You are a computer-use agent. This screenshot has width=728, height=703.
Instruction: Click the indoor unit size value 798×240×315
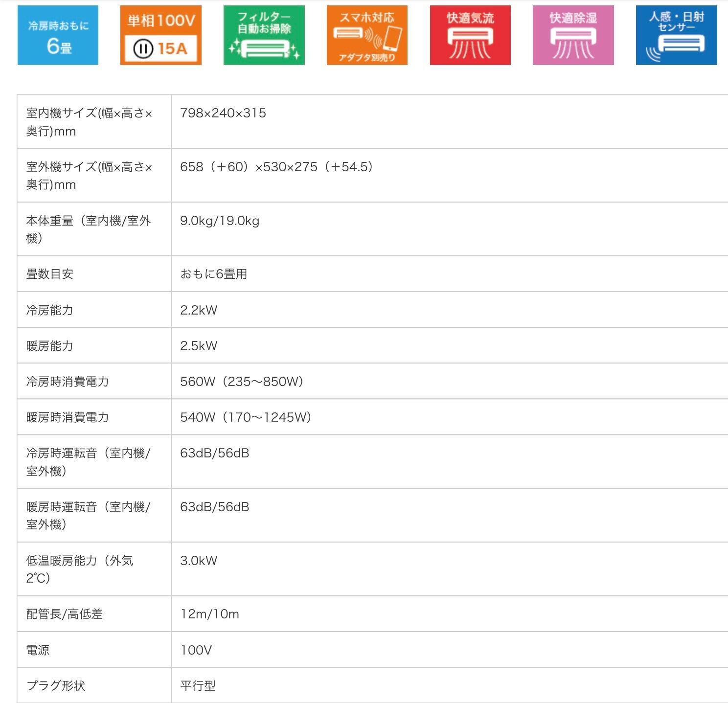pyautogui.click(x=223, y=113)
